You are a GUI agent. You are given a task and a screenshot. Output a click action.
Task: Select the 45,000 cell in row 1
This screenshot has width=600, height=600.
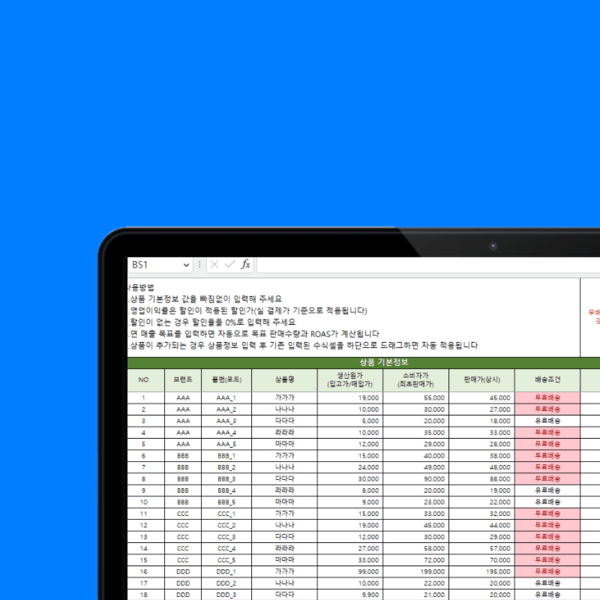pos(482,398)
